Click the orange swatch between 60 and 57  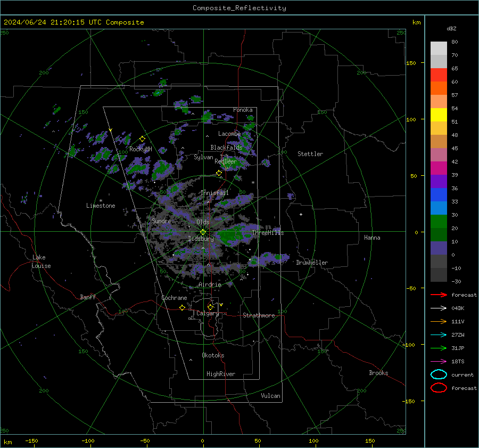[439, 88]
